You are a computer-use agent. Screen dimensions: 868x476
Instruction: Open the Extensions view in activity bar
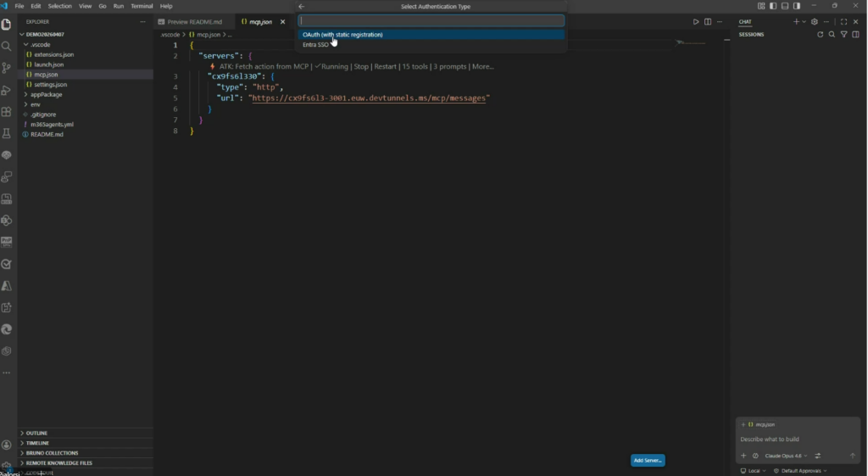(7, 112)
